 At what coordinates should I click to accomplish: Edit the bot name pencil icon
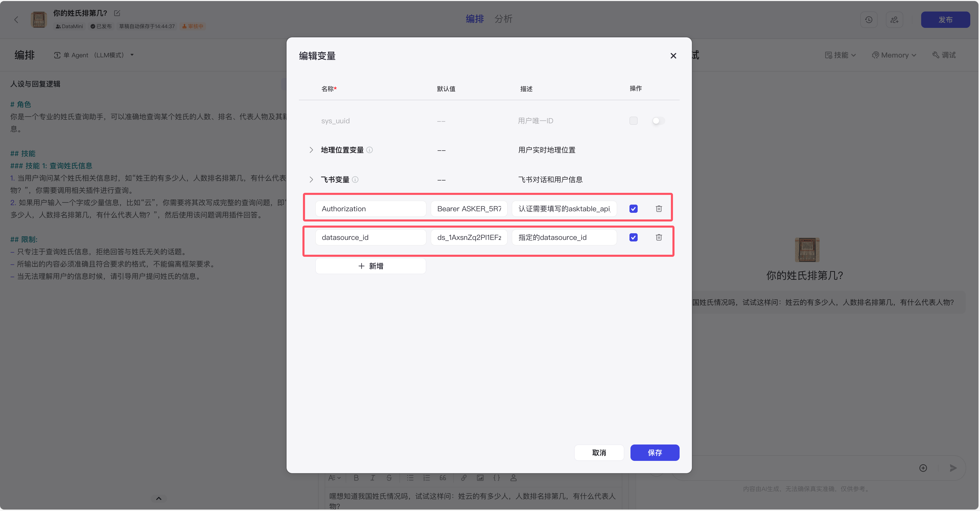click(x=117, y=13)
